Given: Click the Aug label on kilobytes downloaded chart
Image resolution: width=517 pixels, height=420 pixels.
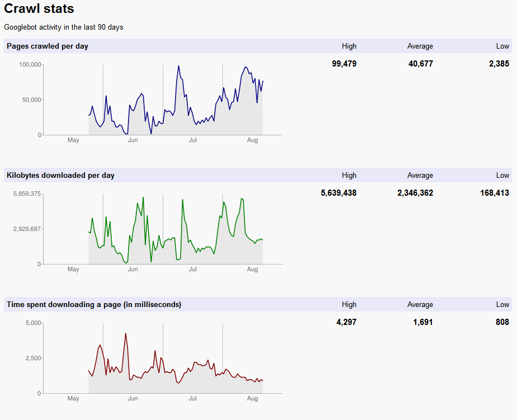Looking at the screenshot, I should 252,270.
